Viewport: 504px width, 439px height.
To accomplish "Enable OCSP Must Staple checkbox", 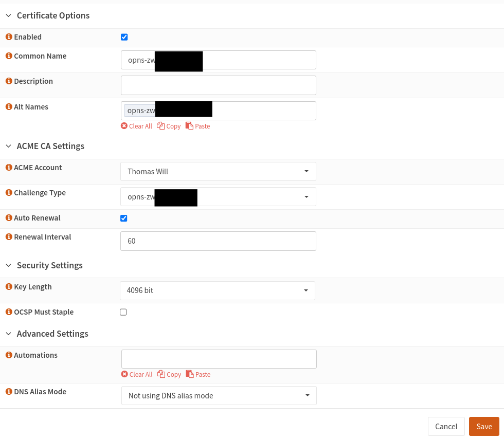I will pos(123,312).
